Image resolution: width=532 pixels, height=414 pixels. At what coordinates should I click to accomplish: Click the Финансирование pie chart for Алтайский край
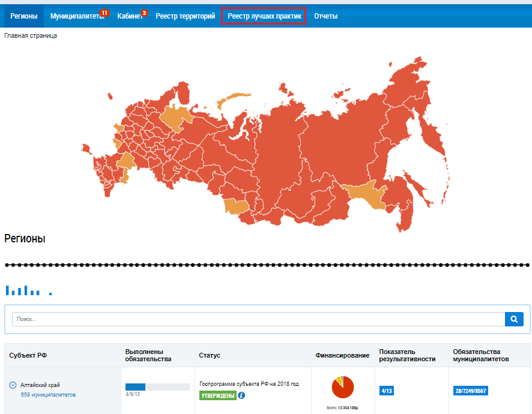tap(343, 388)
